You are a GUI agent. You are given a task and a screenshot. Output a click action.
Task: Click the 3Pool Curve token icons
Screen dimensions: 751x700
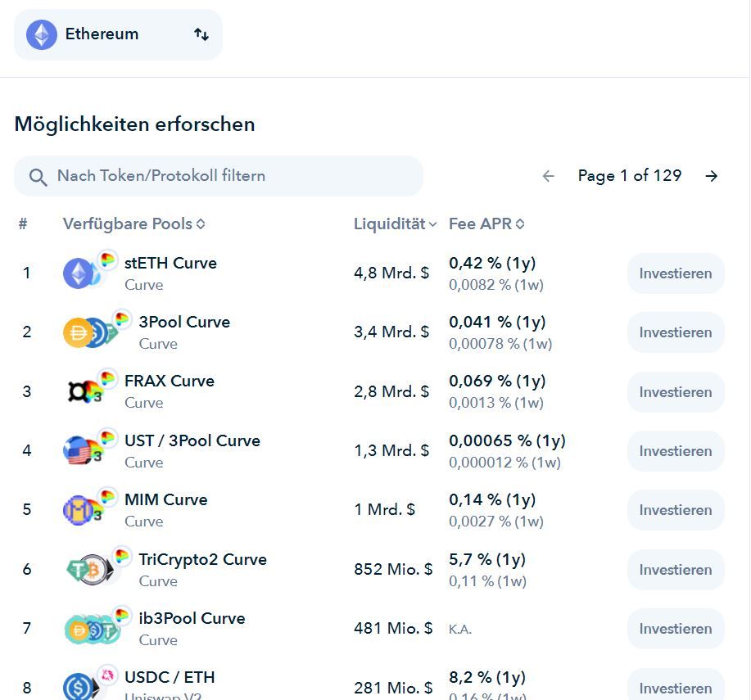pos(90,332)
